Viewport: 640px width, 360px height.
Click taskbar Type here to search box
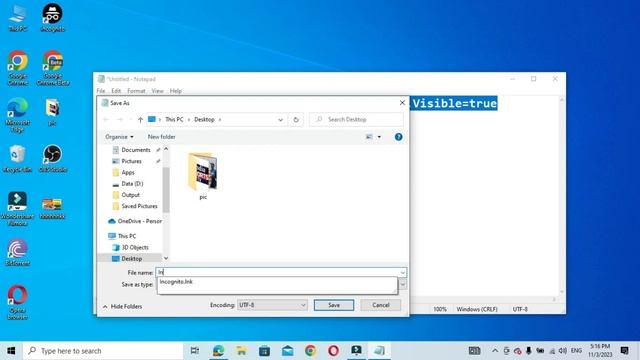coord(103,351)
